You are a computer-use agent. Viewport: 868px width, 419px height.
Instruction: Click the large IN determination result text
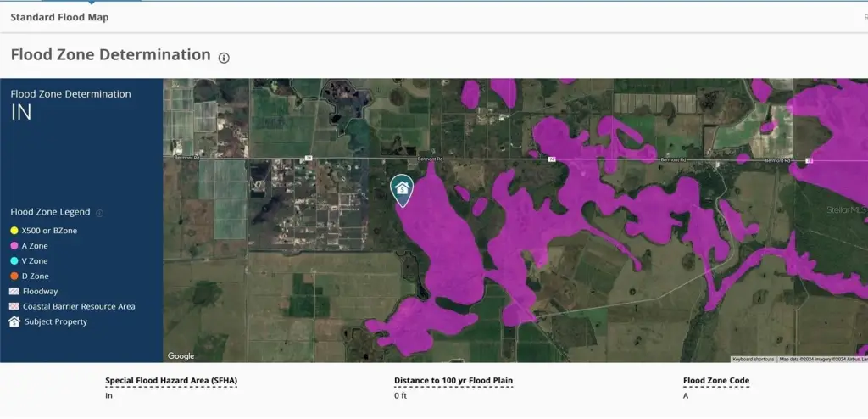(21, 113)
